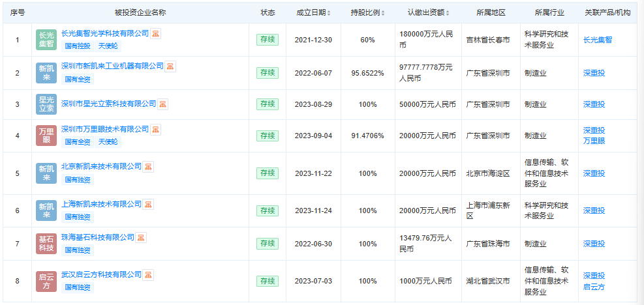Image resolution: width=644 pixels, height=305 pixels.
Task: Click the 国有全资 tag under 深圳市新凯来工业机器有限公司
Action: [x=78, y=79]
